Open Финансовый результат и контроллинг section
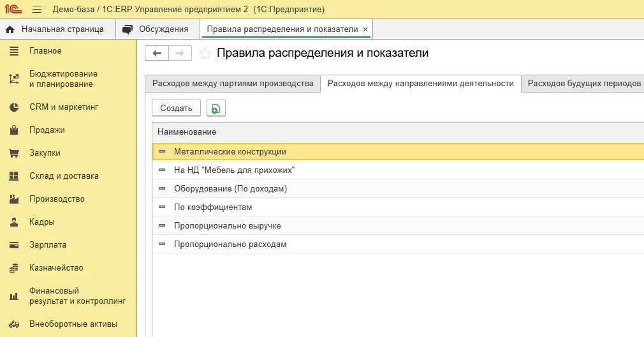Screen dimensions: 644x337 [x=77, y=296]
